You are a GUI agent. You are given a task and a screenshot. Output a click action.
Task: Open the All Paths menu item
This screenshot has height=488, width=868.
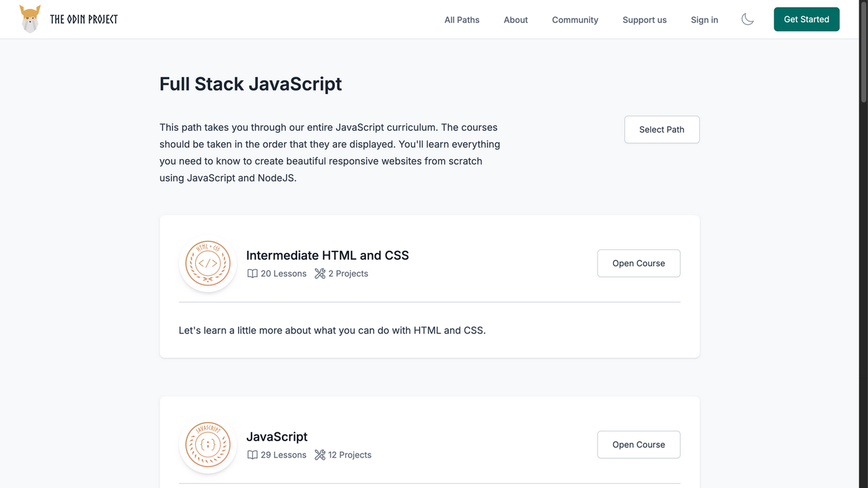coord(462,20)
